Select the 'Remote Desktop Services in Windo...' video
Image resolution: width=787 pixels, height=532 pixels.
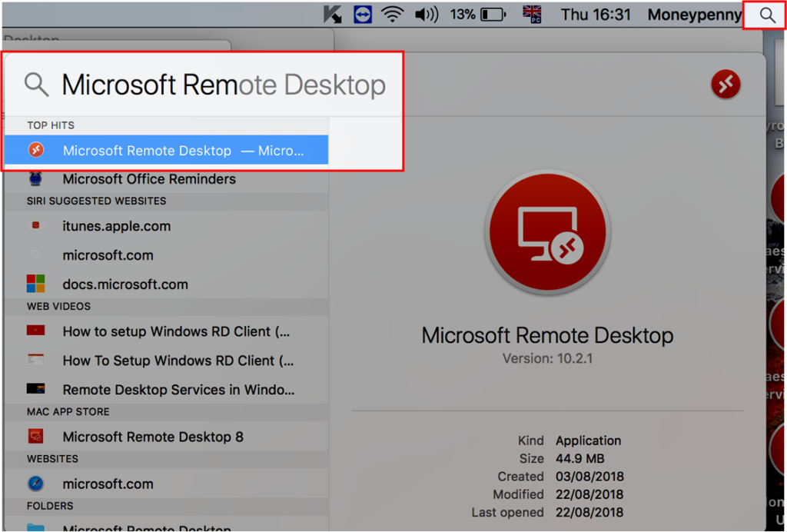(x=166, y=390)
